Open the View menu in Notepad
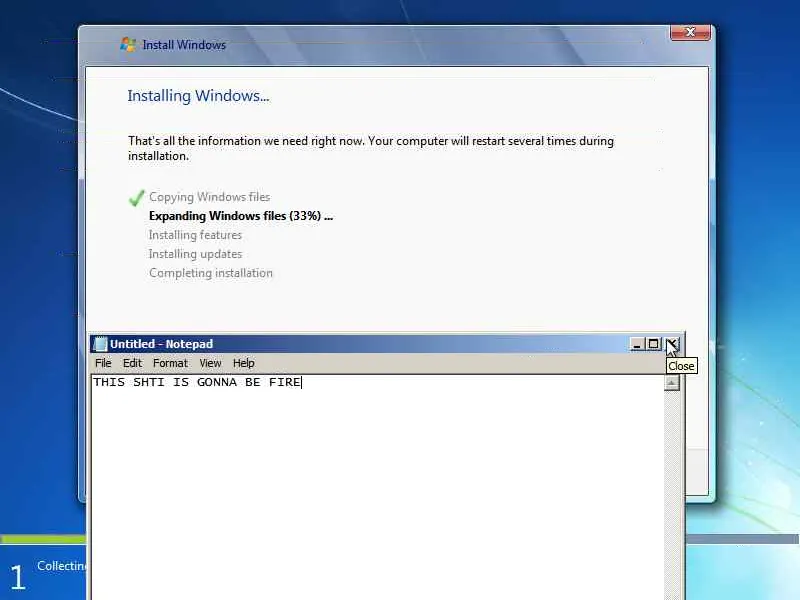This screenshot has width=800, height=600. [210, 363]
